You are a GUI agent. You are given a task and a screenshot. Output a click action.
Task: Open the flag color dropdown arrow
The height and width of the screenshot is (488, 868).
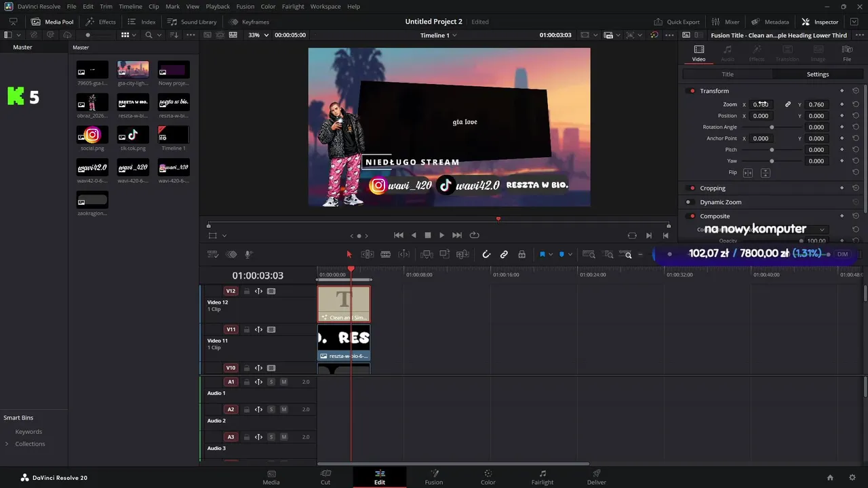(x=550, y=255)
